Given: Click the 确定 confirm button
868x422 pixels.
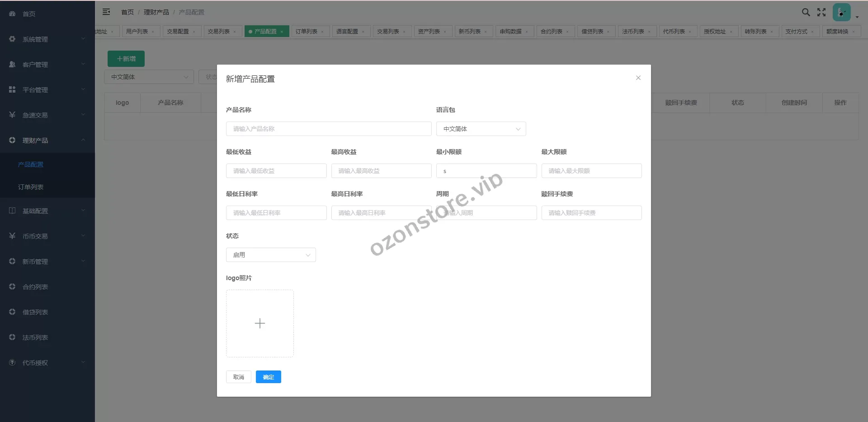Looking at the screenshot, I should [x=268, y=377].
